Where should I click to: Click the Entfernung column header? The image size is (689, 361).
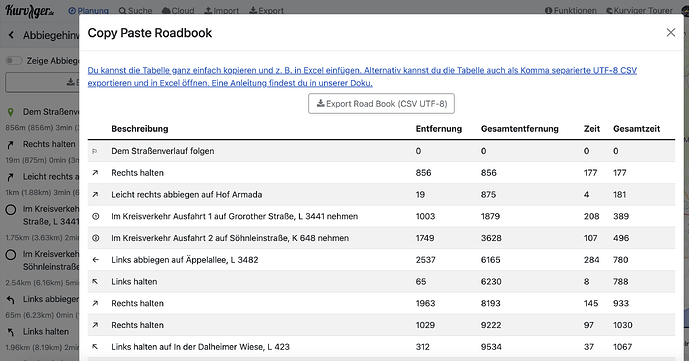(x=439, y=129)
